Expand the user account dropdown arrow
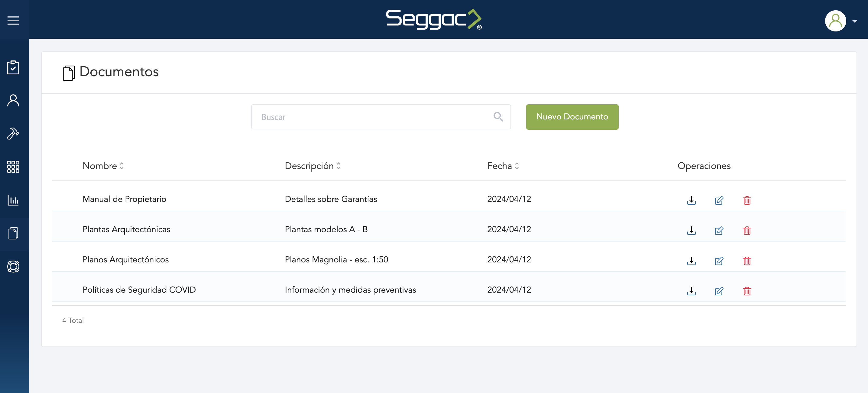 pos(854,21)
